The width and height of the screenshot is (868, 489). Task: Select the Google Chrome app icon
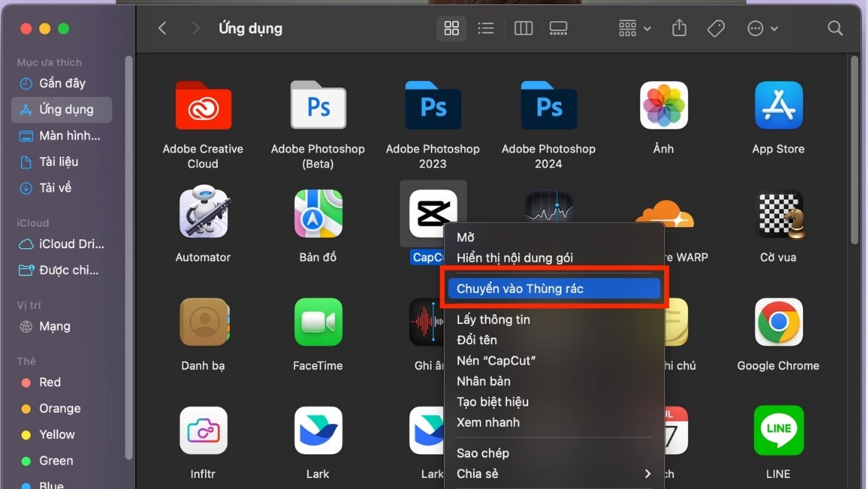(778, 322)
